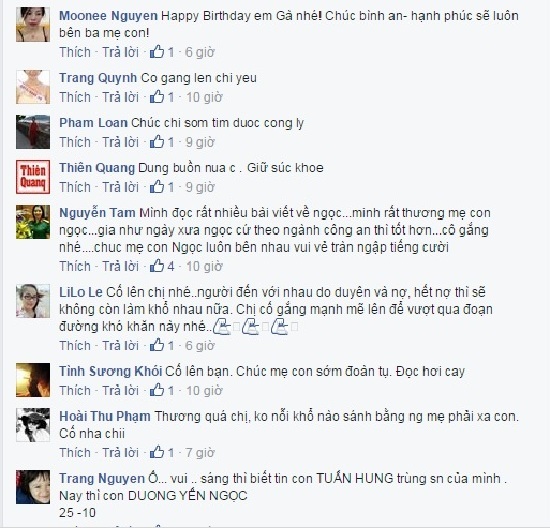Click like count icon on Trang Quynh's comment
Image resolution: width=550 pixels, height=528 pixels.
coord(157,97)
